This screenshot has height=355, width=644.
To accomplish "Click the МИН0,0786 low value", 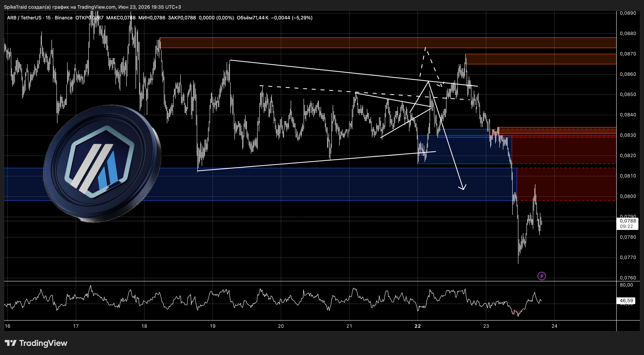I will coord(152,18).
